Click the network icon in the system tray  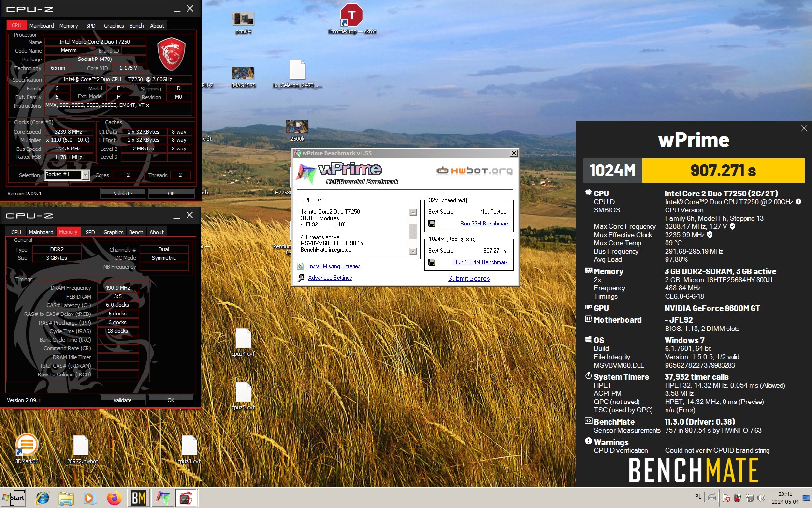749,498
